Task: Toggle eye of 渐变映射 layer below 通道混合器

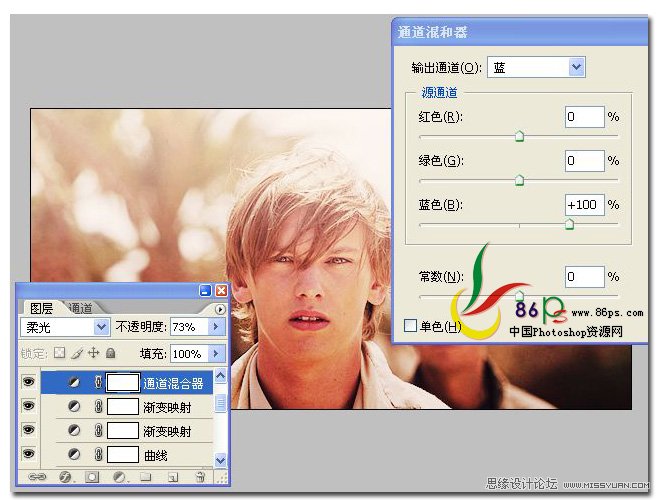Action: pos(29,406)
